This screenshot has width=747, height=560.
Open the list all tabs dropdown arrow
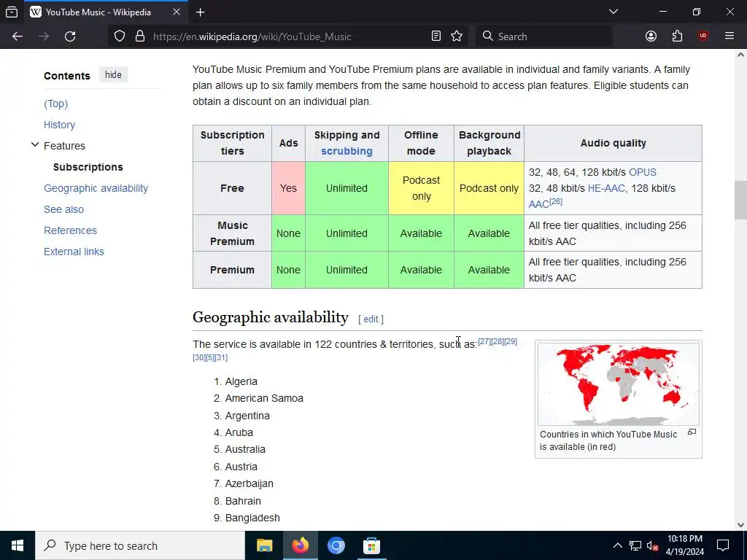(x=614, y=12)
